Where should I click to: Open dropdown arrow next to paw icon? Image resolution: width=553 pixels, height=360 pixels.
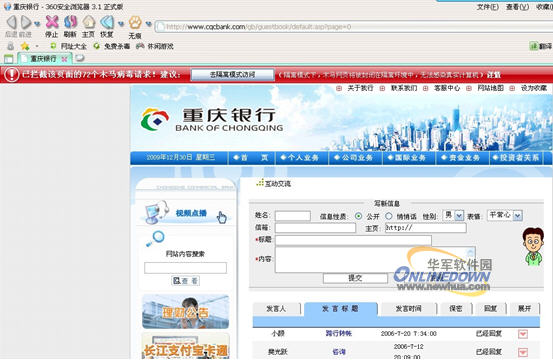(148, 24)
